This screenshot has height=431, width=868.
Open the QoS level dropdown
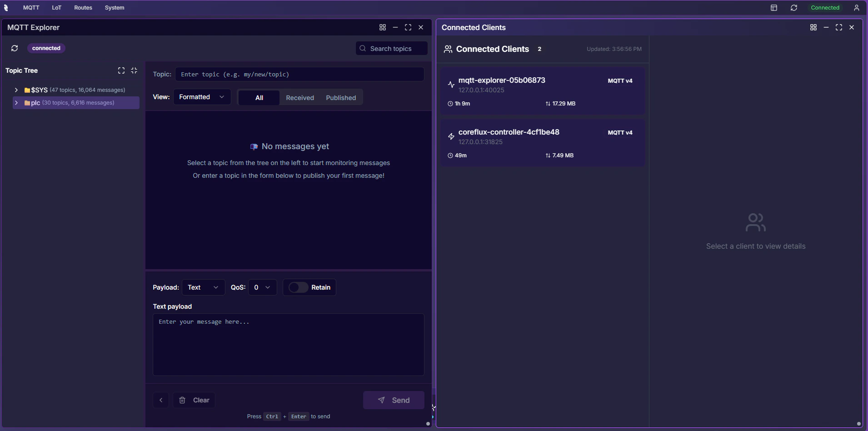tap(263, 287)
